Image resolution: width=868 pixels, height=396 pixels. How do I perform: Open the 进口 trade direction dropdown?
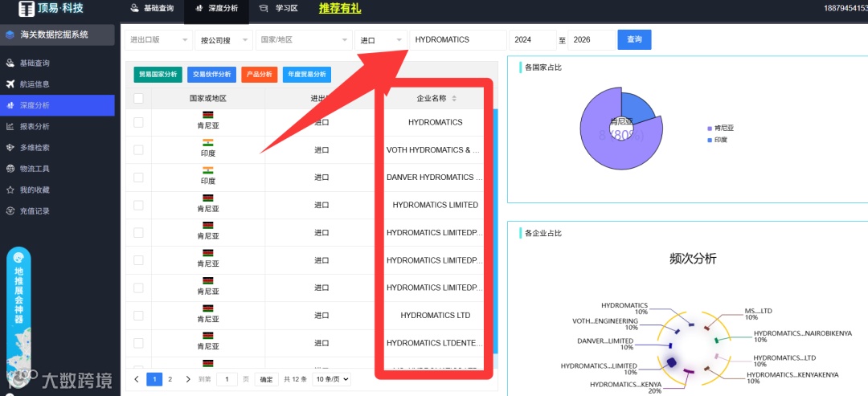click(x=381, y=40)
